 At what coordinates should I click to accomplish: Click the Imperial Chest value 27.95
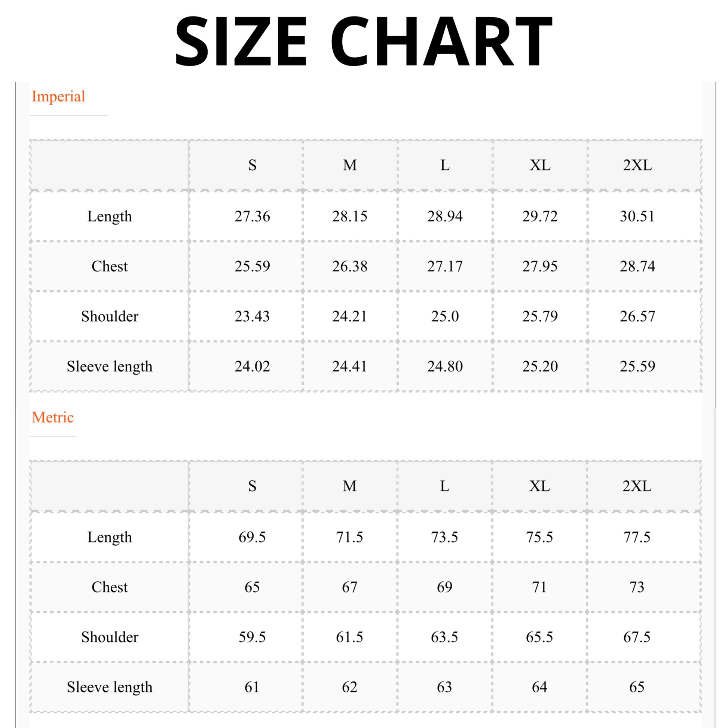pos(539,266)
